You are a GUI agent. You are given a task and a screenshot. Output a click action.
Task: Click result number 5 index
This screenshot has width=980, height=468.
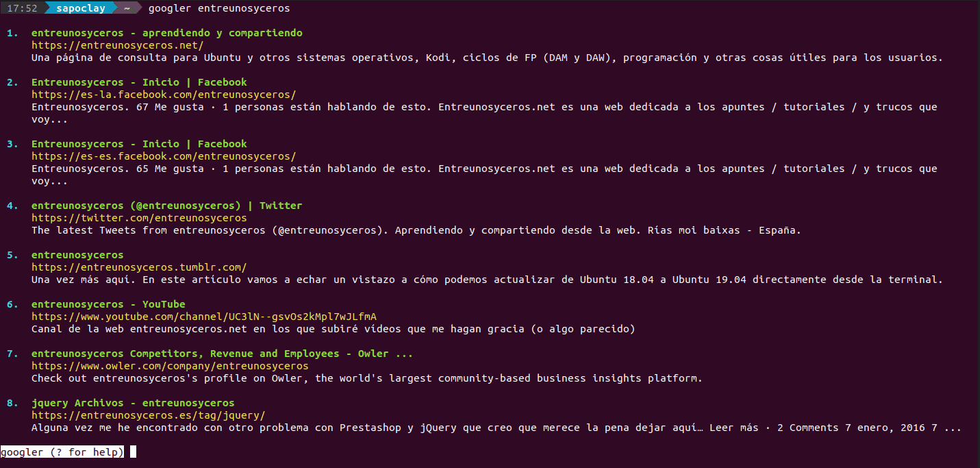click(x=12, y=255)
